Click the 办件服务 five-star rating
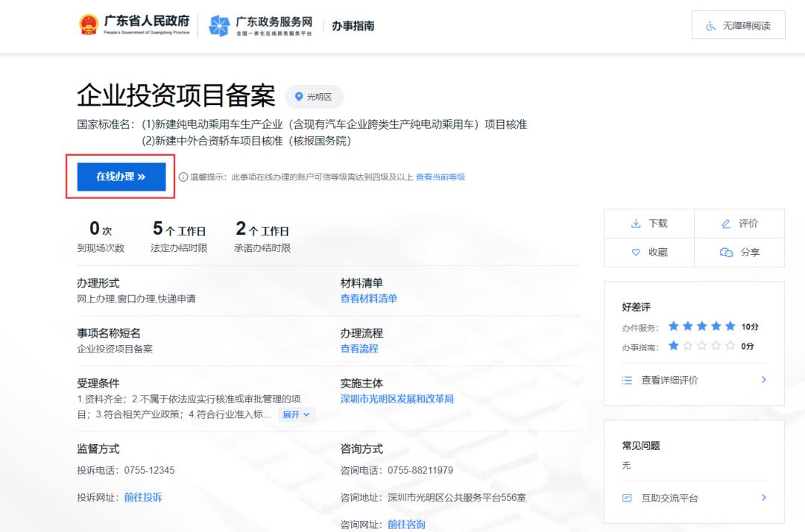 [x=701, y=326]
